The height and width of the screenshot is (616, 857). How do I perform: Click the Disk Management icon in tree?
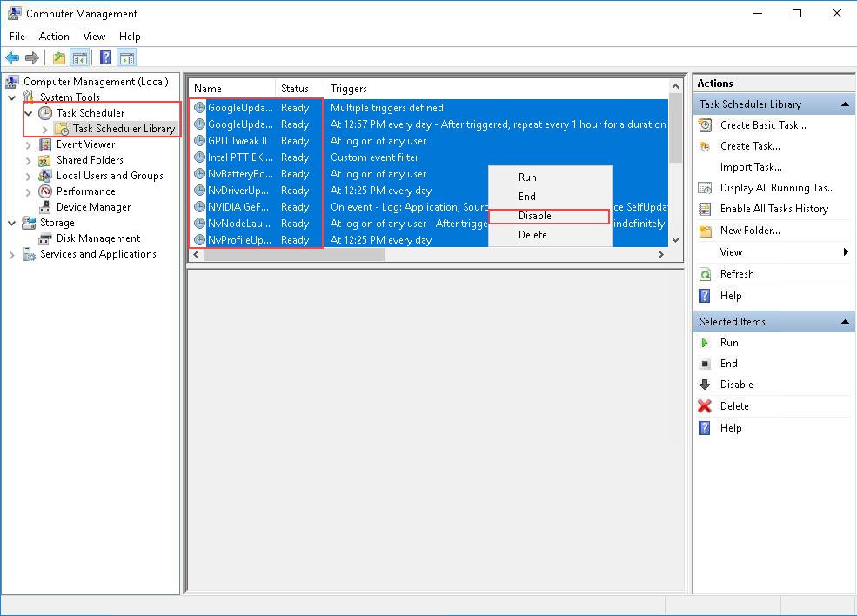coord(45,238)
